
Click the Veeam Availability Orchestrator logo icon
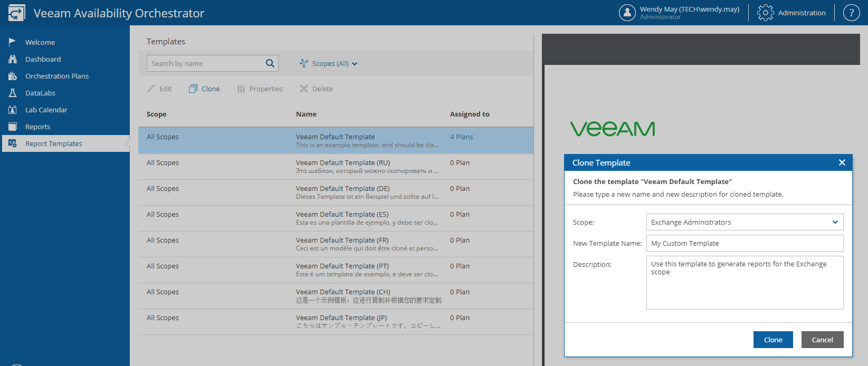coord(16,13)
